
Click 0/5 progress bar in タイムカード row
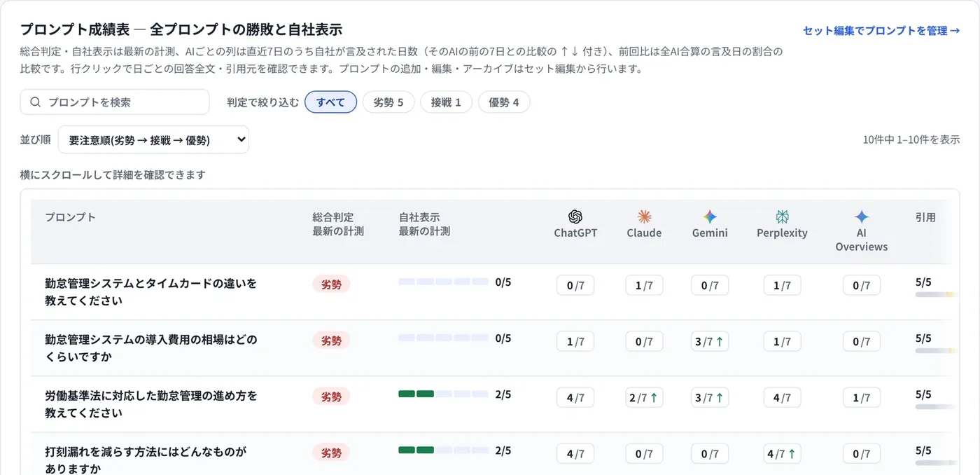[443, 282]
